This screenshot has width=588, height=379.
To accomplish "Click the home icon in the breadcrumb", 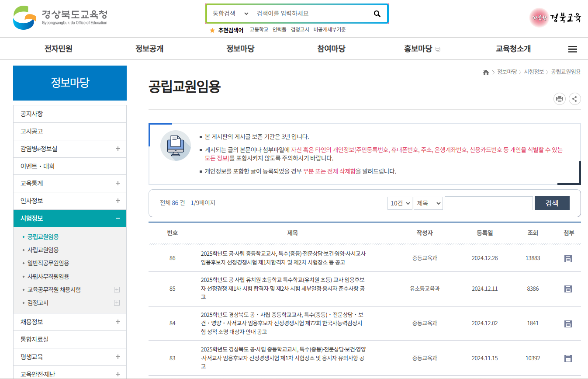I will coord(486,72).
